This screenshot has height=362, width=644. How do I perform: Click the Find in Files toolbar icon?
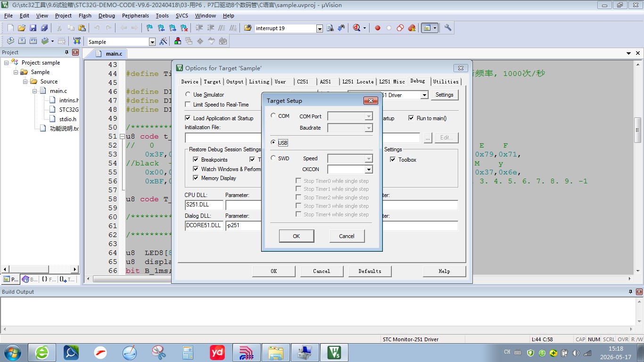(248, 28)
